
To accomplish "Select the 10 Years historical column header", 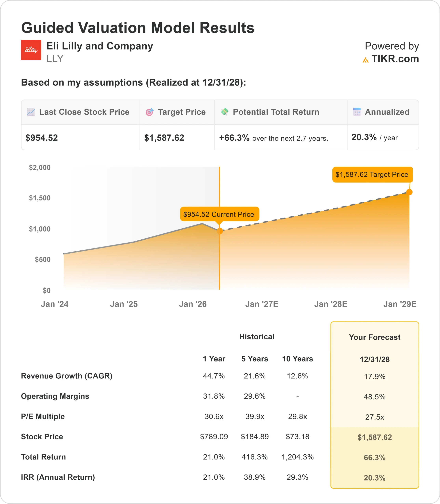I will (x=297, y=359).
